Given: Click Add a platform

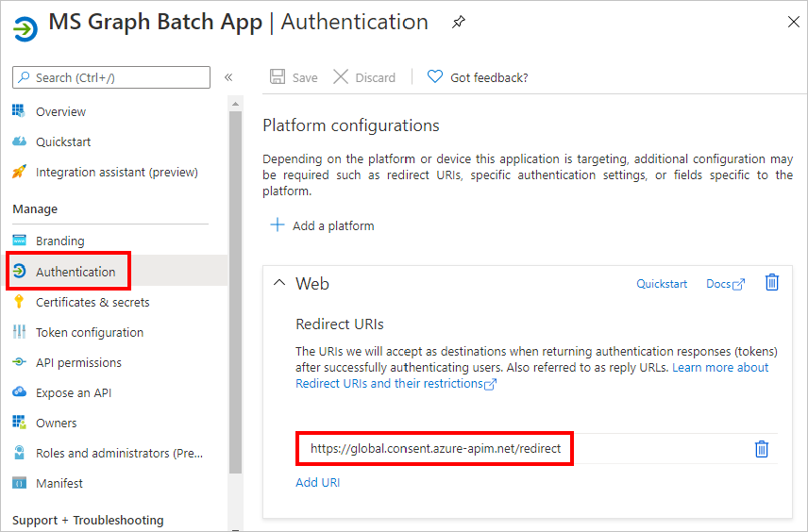Looking at the screenshot, I should coord(333,226).
